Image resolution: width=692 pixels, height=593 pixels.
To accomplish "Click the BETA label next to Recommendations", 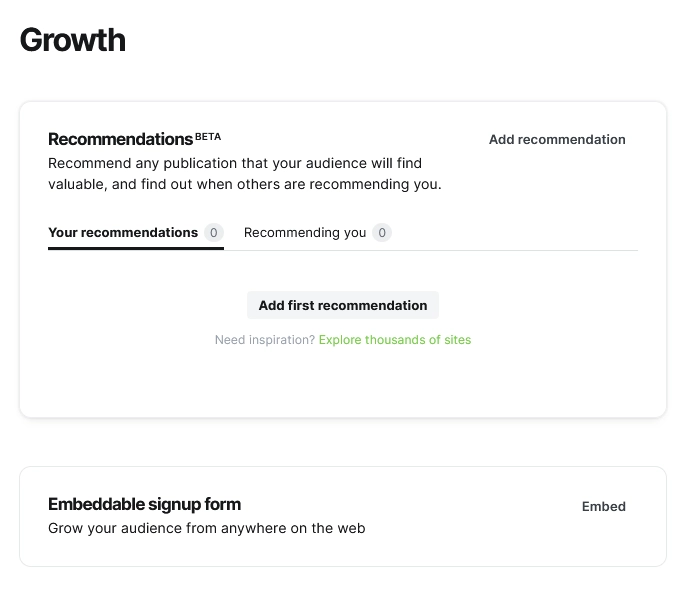I will (x=208, y=135).
